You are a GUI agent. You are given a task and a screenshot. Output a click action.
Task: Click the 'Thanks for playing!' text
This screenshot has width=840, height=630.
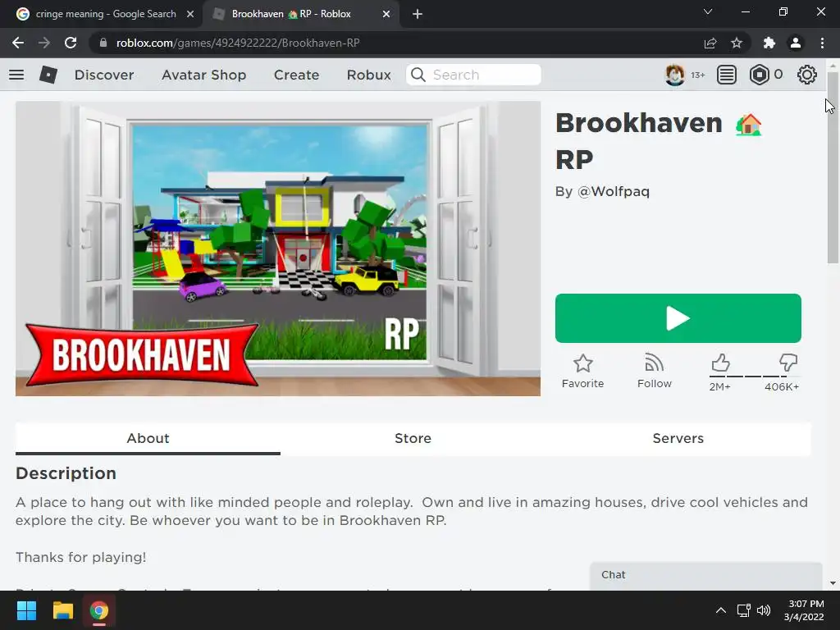(x=81, y=557)
